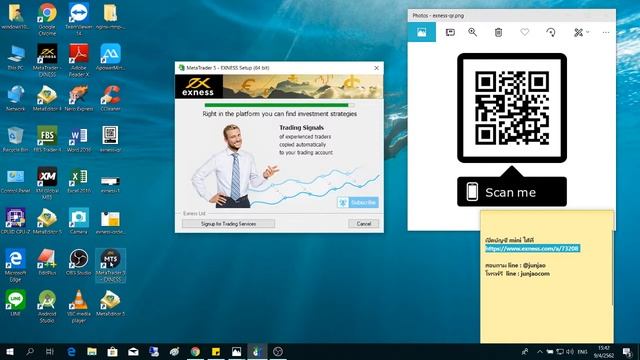Select the ApowerMirror desktop icon

[111, 58]
